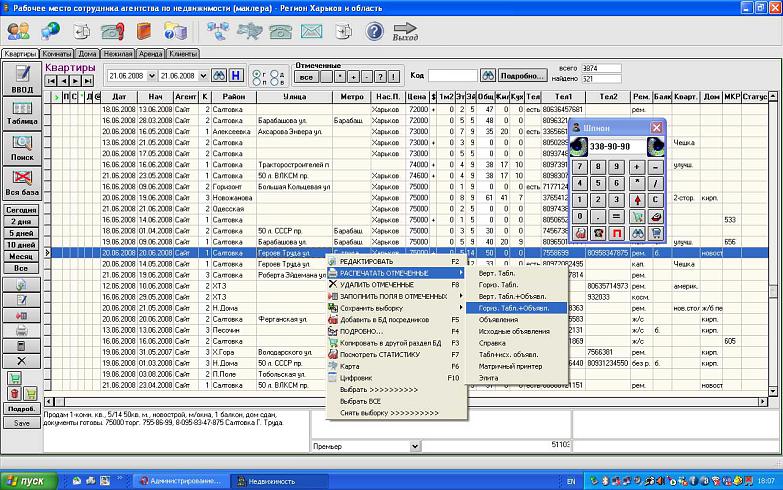Screen dimensions: 783x490
Task: Click the green telephone toolbar icon
Action: click(281, 31)
